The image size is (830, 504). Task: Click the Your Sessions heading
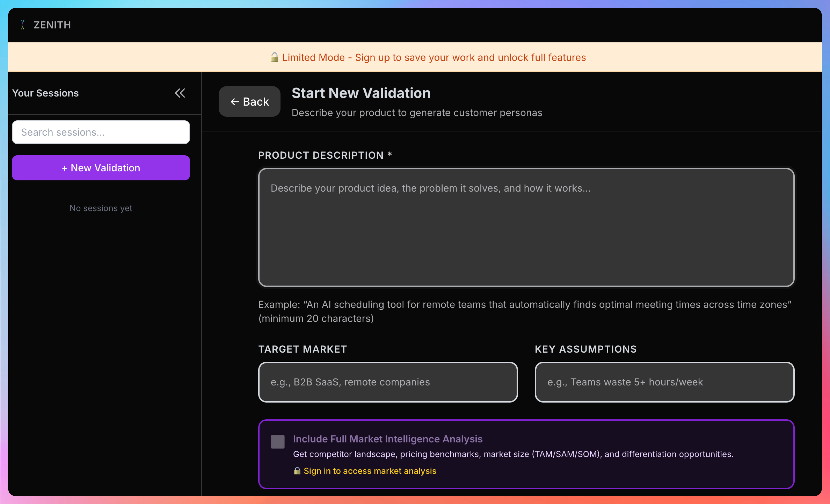click(46, 93)
